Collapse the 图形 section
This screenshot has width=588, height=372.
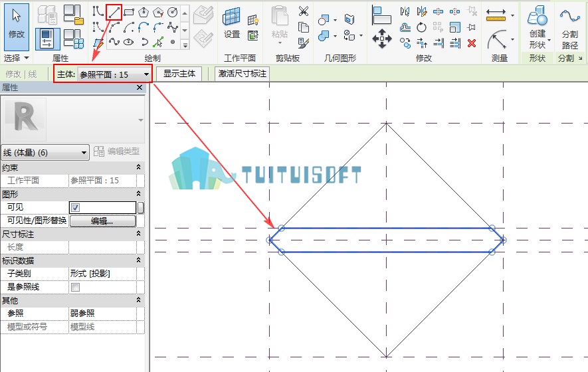click(x=138, y=193)
